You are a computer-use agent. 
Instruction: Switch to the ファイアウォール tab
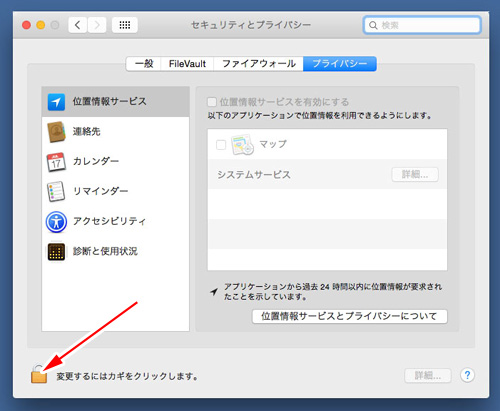(x=259, y=64)
